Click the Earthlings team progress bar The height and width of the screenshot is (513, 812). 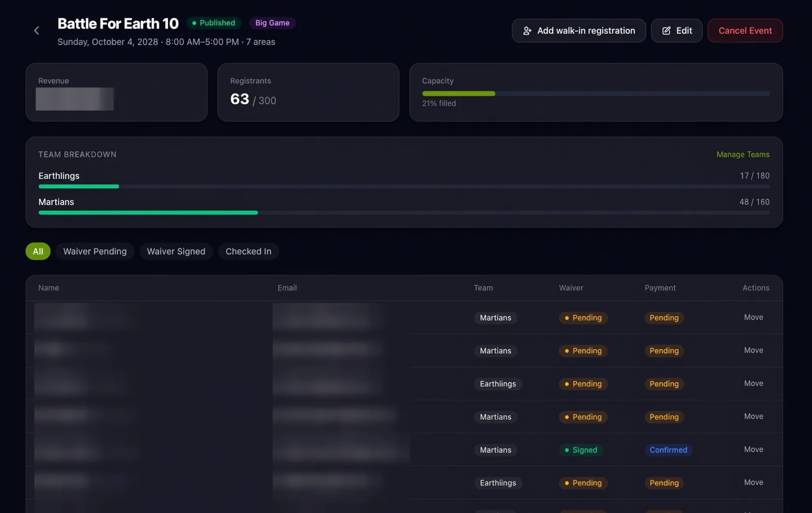coord(404,186)
